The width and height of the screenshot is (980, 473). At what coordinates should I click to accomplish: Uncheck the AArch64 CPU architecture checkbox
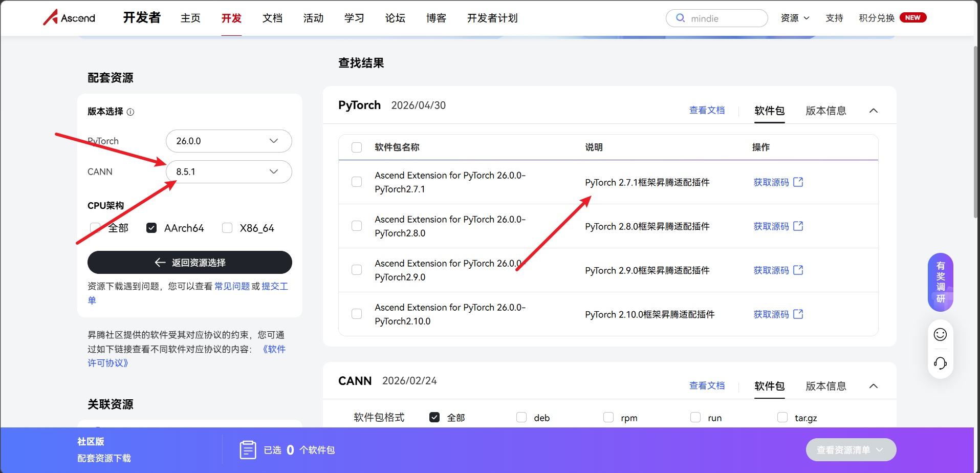[151, 228]
